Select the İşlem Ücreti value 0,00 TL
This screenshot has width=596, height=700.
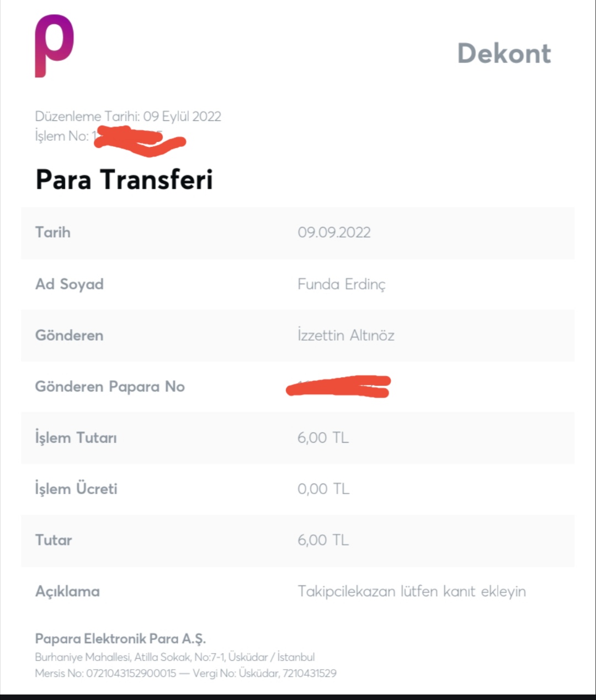[323, 489]
